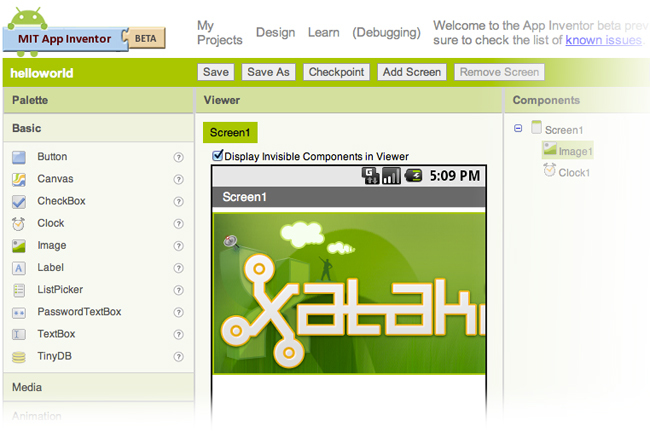Collapse the Screen1 tree node

coord(518,129)
